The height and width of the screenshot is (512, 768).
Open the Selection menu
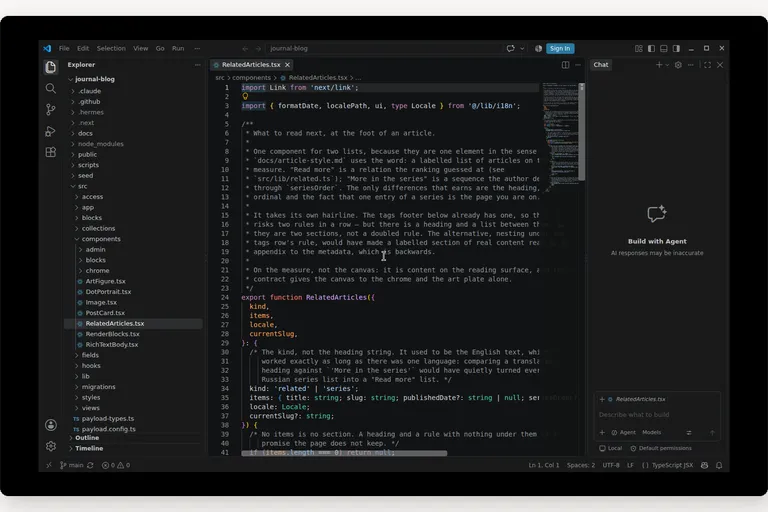(x=111, y=49)
